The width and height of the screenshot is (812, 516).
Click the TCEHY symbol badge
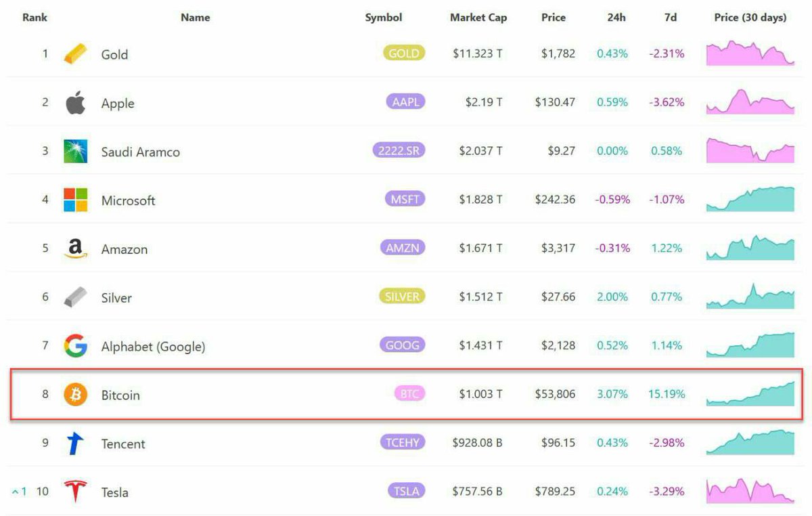(x=402, y=442)
